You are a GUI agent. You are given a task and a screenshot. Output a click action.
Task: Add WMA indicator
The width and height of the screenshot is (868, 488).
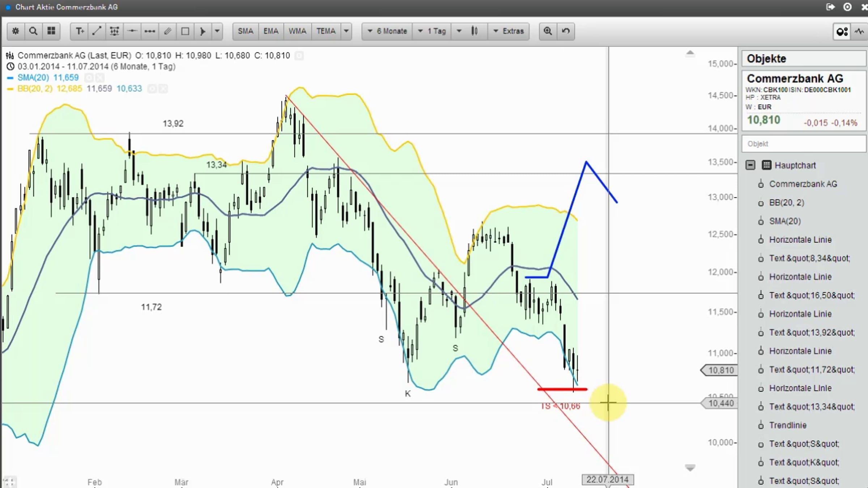coord(297,31)
